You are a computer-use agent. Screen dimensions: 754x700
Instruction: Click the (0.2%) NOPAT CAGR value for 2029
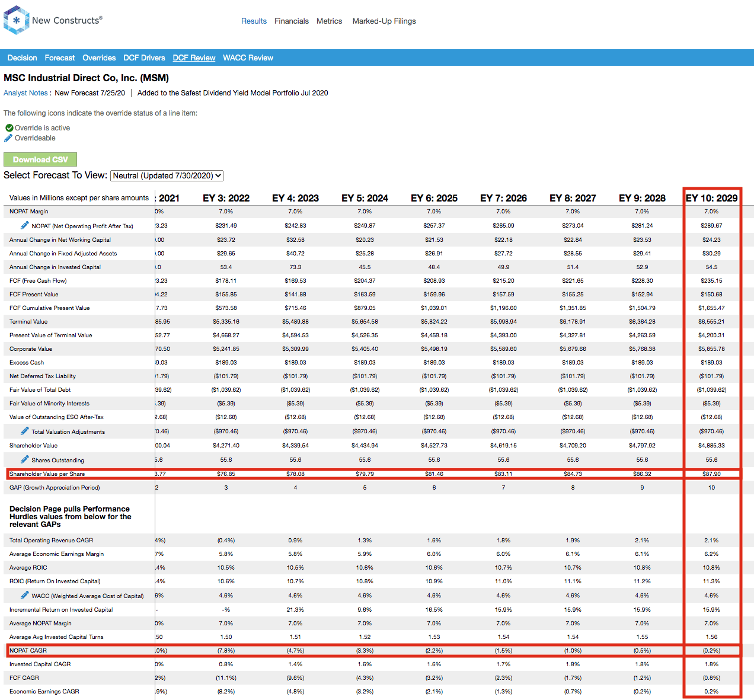[x=711, y=651]
